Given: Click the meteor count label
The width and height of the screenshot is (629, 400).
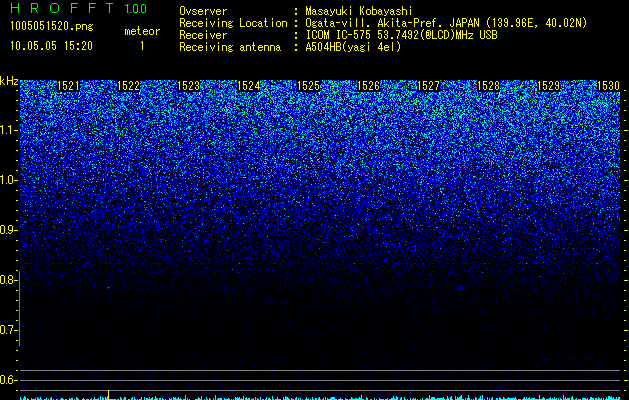Looking at the screenshot, I should (142, 31).
